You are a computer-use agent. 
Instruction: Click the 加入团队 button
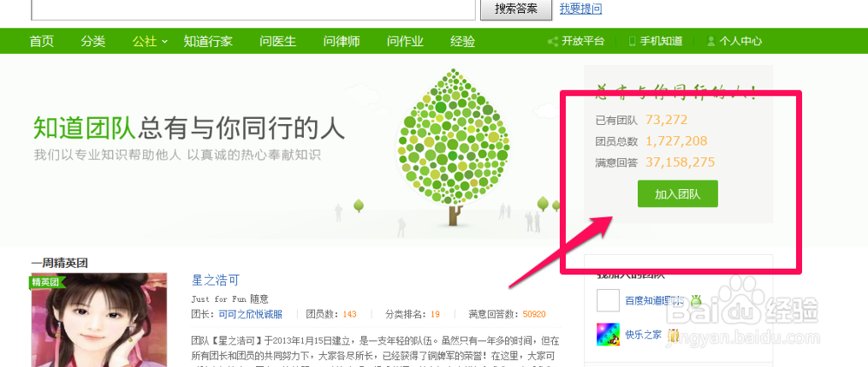click(678, 193)
